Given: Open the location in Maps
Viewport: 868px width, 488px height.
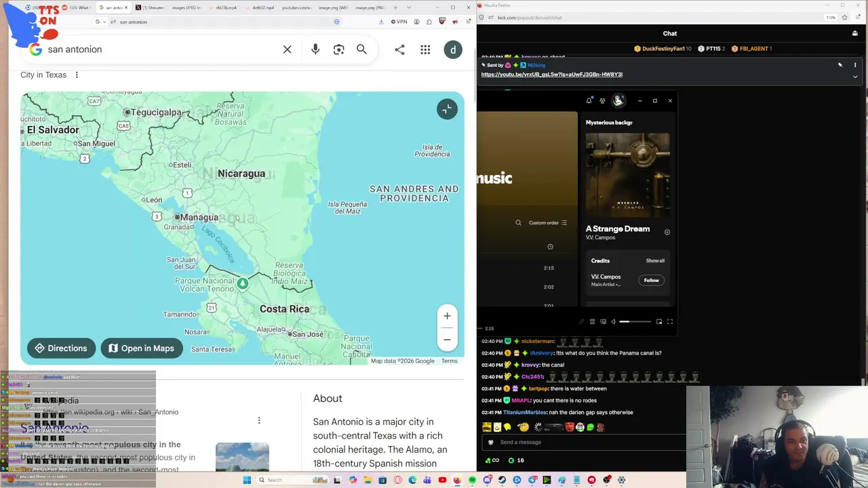Looking at the screenshot, I should [142, 348].
